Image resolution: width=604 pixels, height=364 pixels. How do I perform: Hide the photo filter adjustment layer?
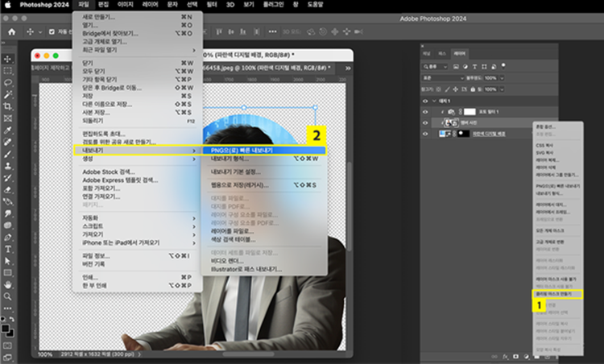425,112
